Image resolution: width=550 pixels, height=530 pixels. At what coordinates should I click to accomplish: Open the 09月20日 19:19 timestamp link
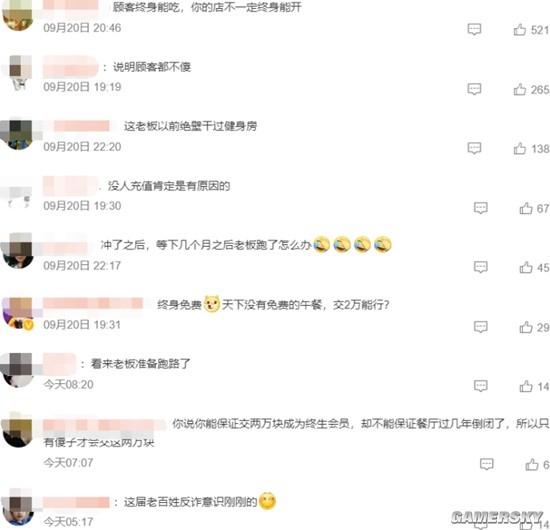[x=82, y=87]
